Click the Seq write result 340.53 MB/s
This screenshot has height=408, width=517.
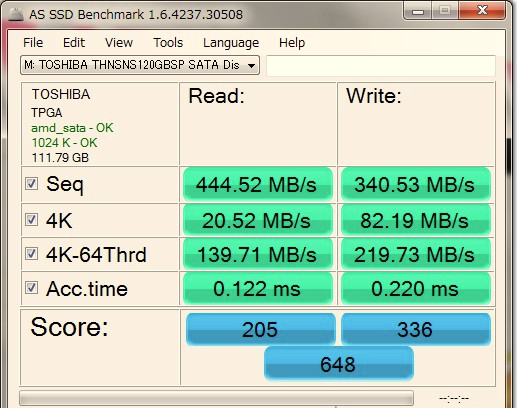click(x=416, y=184)
